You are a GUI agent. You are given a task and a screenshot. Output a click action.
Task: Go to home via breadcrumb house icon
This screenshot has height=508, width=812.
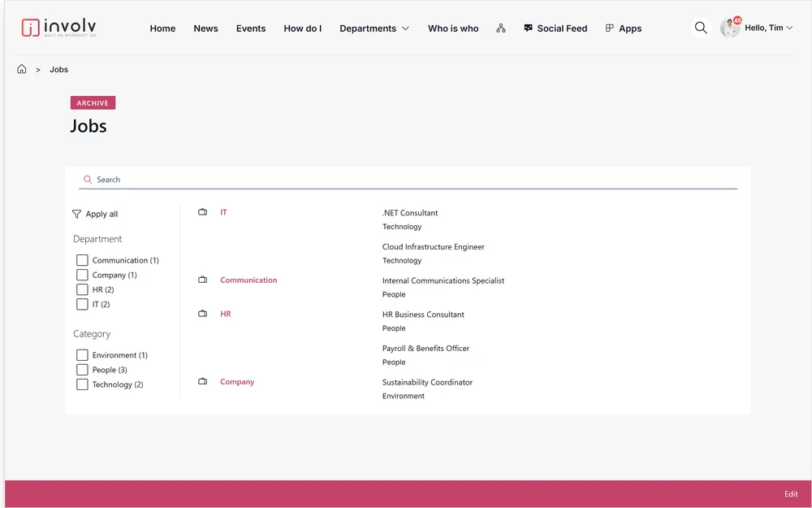[x=22, y=69]
